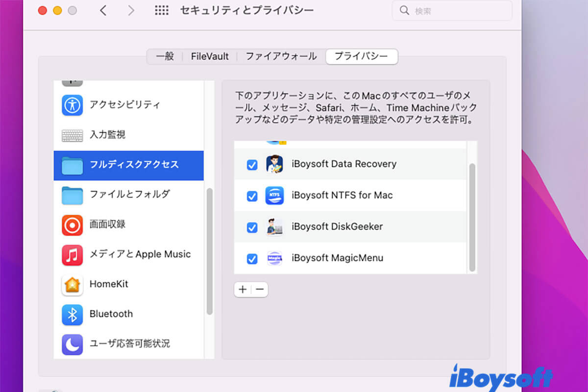The image size is (588, 392).
Task: Select the ファイルとフォルダ text label
Action: 129,194
